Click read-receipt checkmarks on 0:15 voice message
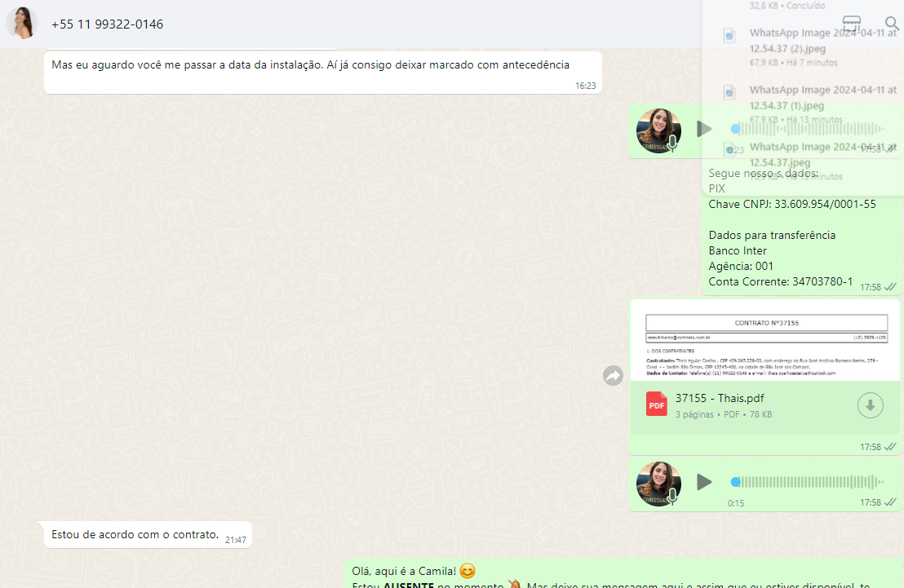Image resolution: width=904 pixels, height=588 pixels. click(890, 502)
